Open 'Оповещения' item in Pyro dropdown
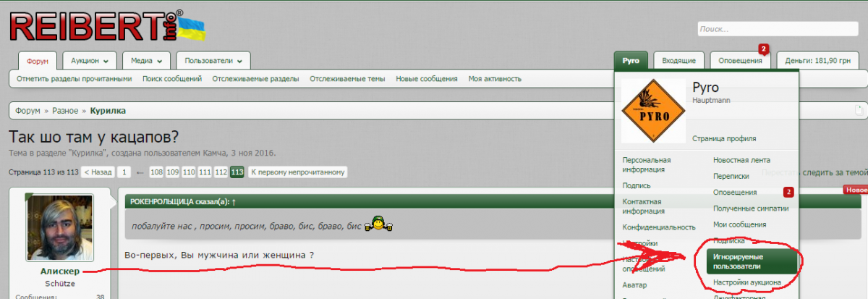The height and width of the screenshot is (299, 868). pyautogui.click(x=735, y=192)
